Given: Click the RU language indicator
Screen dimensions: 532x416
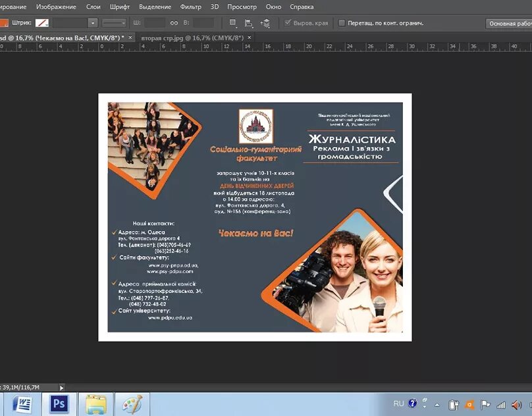Looking at the screenshot, I should click(x=398, y=403).
